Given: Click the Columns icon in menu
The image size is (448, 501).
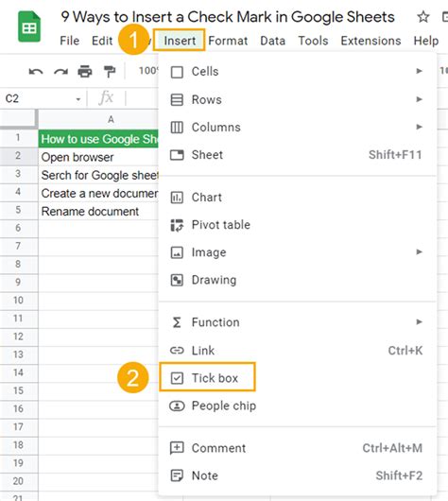Looking at the screenshot, I should pos(177,128).
